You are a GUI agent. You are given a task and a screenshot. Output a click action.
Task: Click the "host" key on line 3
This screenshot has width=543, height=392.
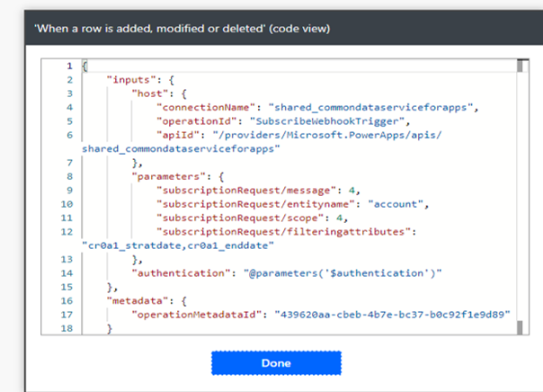(150, 94)
